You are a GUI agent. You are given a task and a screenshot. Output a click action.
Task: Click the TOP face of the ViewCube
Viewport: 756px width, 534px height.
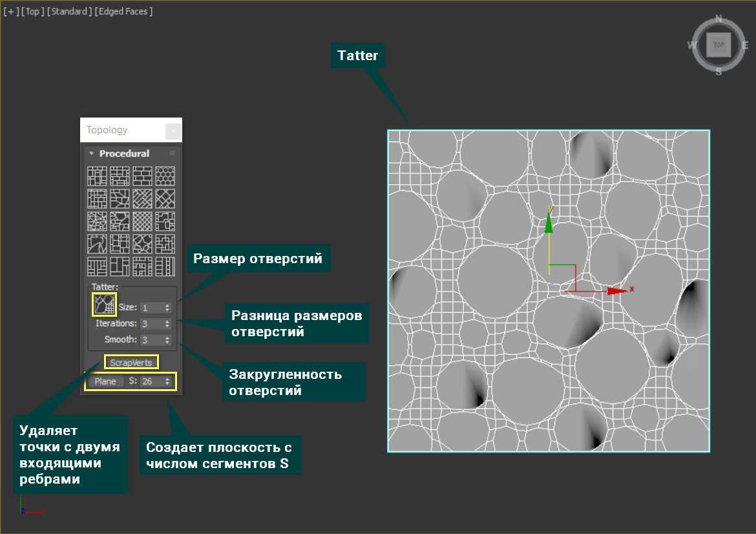[x=719, y=45]
